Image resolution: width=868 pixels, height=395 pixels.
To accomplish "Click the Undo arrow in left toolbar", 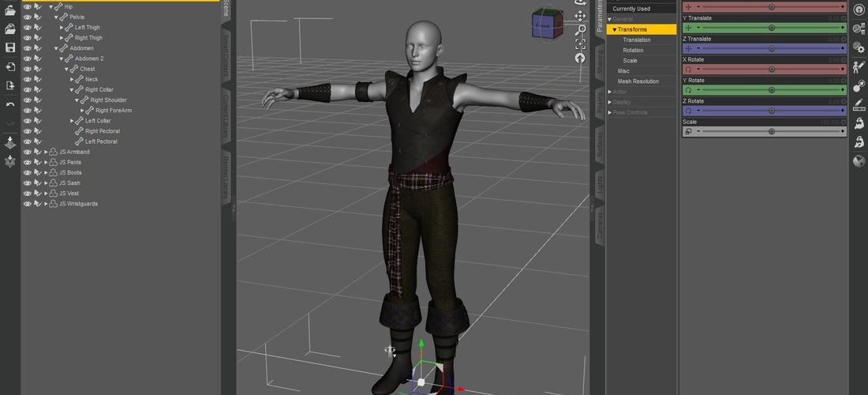I will (x=10, y=104).
